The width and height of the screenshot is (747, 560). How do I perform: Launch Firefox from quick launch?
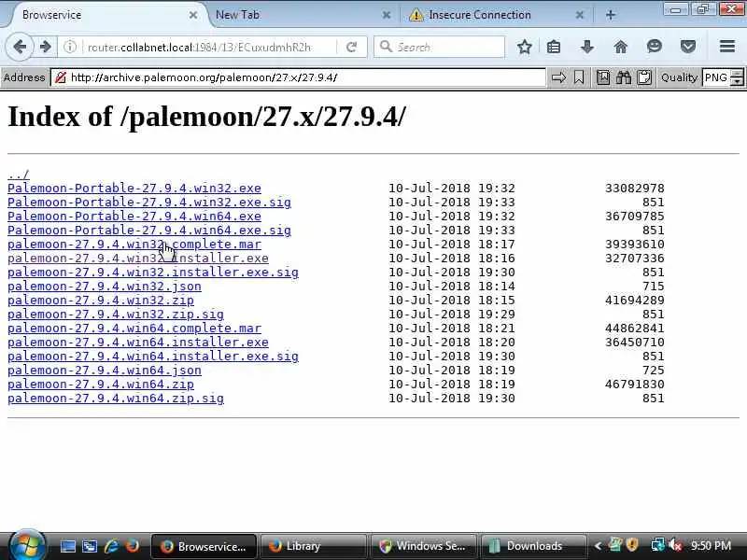tap(133, 546)
